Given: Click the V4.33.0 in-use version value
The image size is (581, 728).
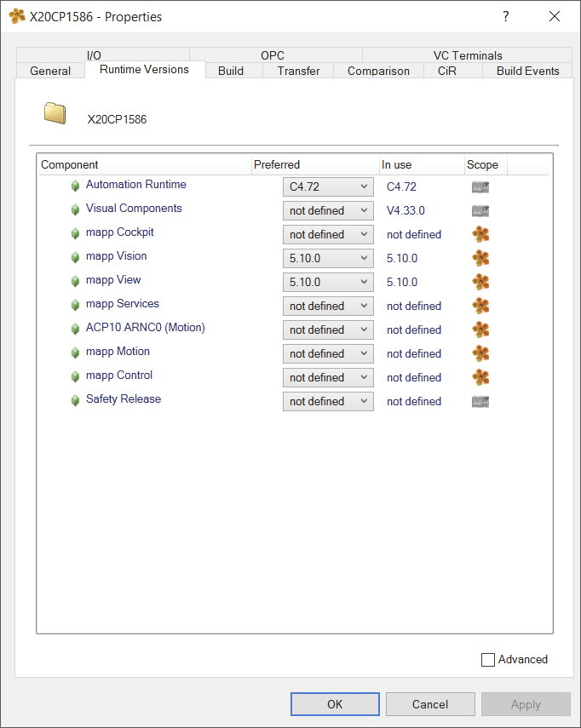Looking at the screenshot, I should pos(406,211).
